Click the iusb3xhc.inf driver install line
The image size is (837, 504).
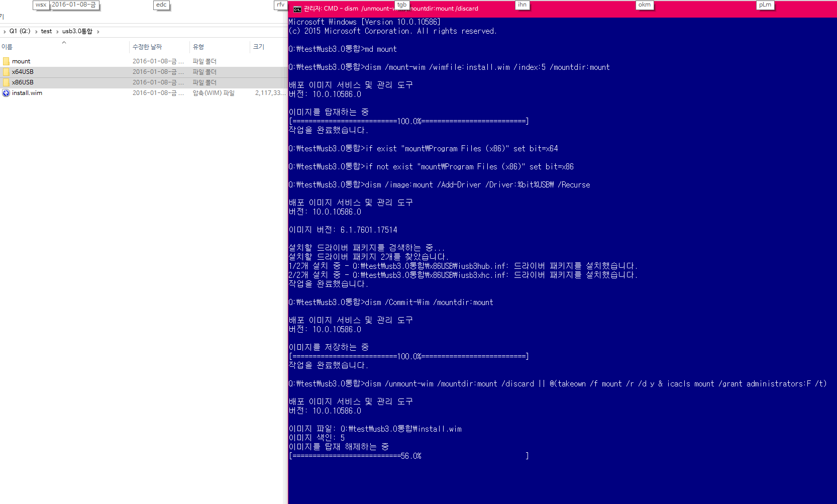coord(463,275)
